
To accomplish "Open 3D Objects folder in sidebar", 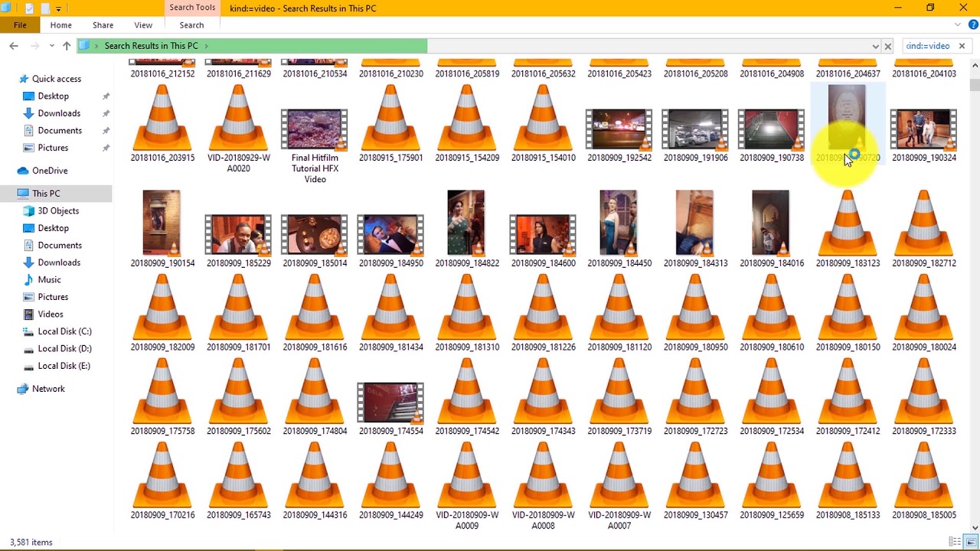I will coord(58,210).
